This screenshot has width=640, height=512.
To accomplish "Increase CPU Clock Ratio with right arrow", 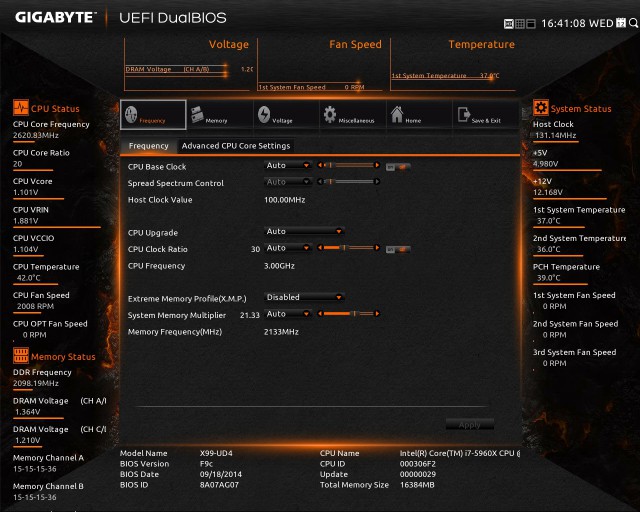I will click(377, 247).
